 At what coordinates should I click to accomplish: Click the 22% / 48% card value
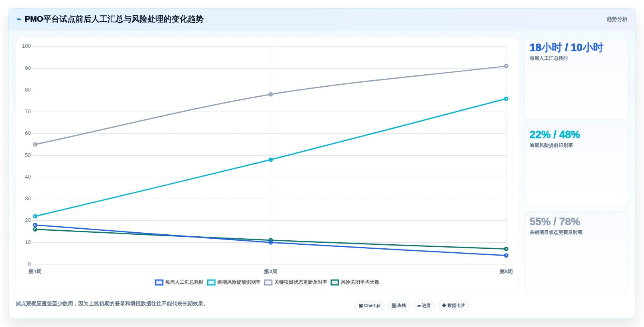click(x=555, y=135)
